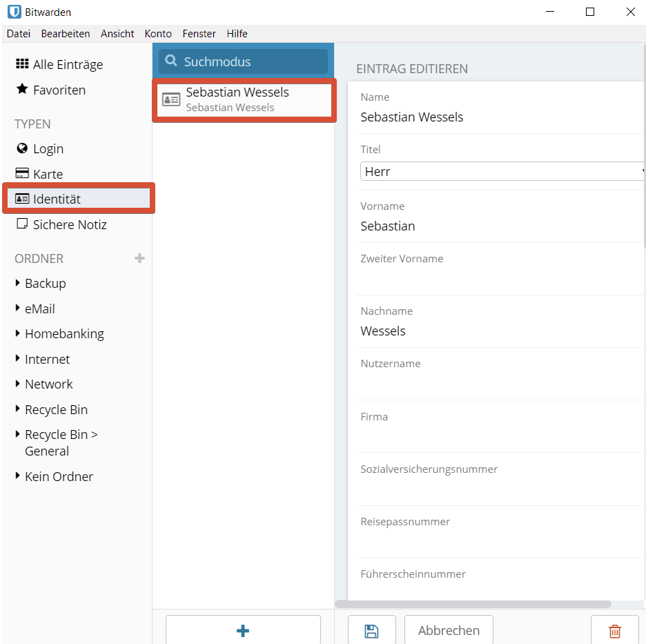Open the Hilfe menu
Screen dimensions: 646x644
coord(237,34)
